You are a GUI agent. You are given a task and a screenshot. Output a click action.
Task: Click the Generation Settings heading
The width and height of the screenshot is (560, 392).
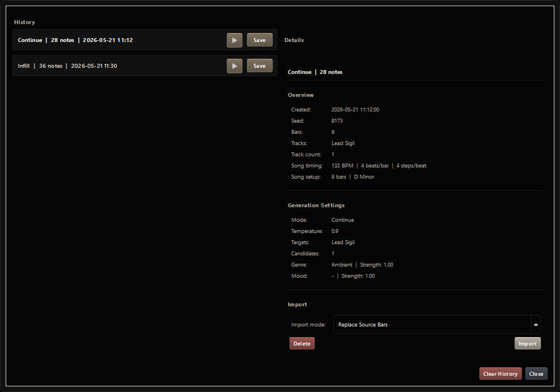click(316, 206)
